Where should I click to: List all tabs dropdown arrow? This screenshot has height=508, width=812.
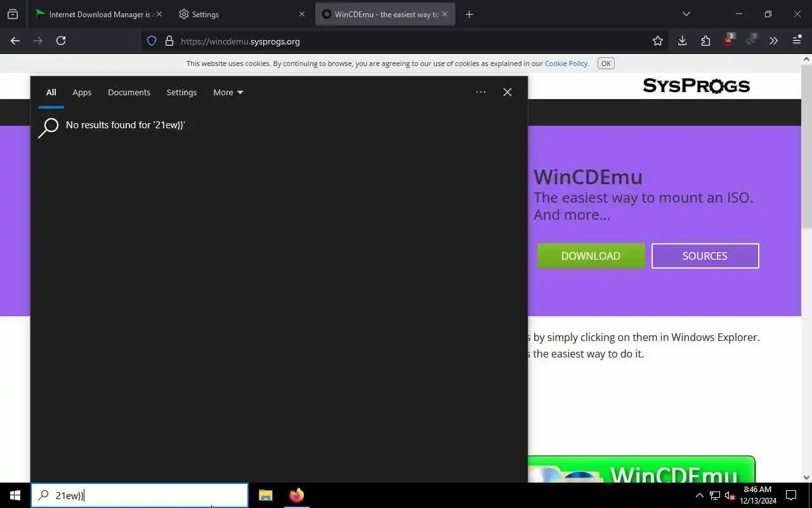pos(686,14)
